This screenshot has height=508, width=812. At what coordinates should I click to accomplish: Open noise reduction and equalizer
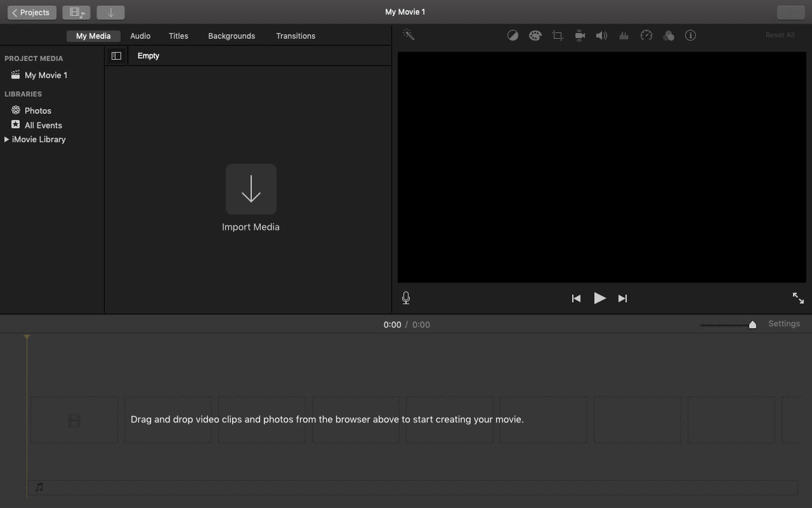(624, 36)
